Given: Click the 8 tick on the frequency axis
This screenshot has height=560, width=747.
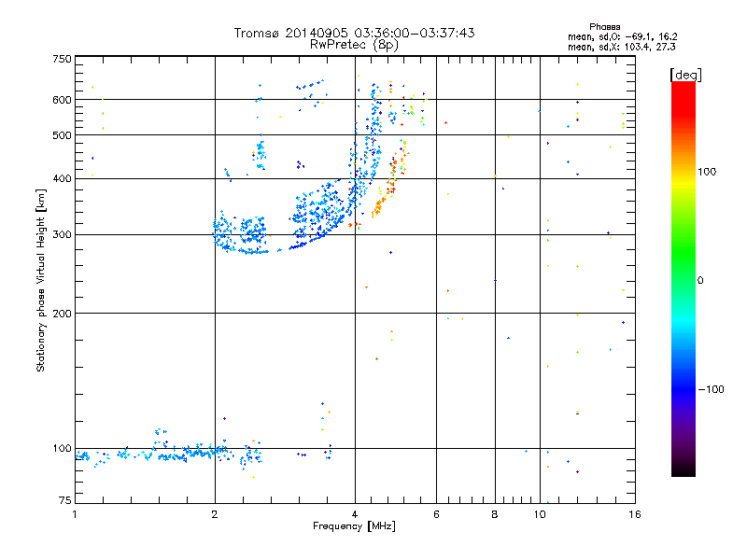Looking at the screenshot, I should click(495, 514).
